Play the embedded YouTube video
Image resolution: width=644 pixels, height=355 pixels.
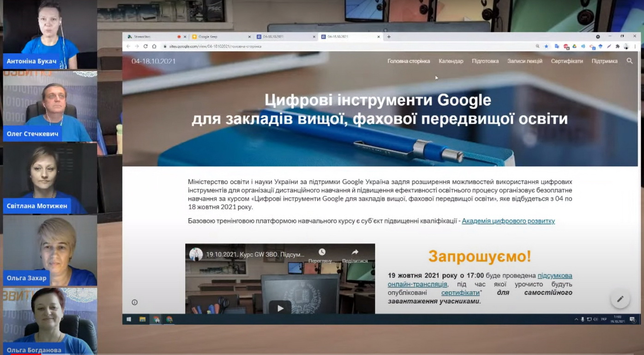coord(280,308)
